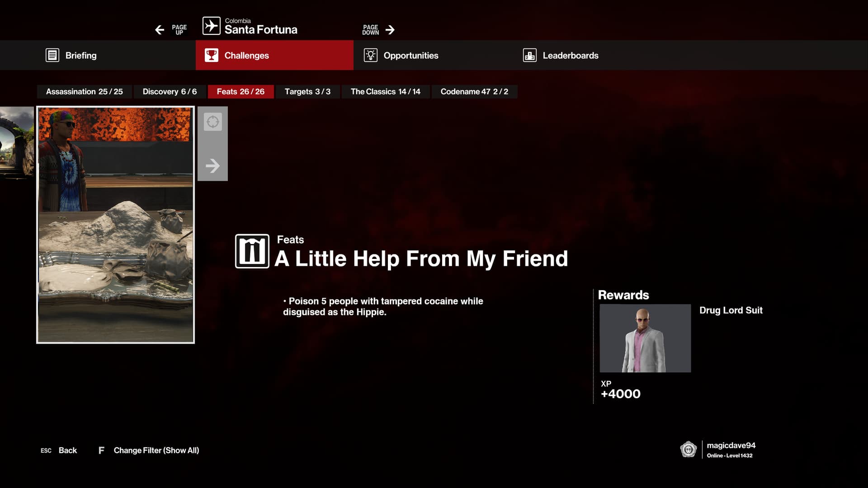Select Drug Lord Suit reward thumbnail
The image size is (868, 488).
pos(645,338)
